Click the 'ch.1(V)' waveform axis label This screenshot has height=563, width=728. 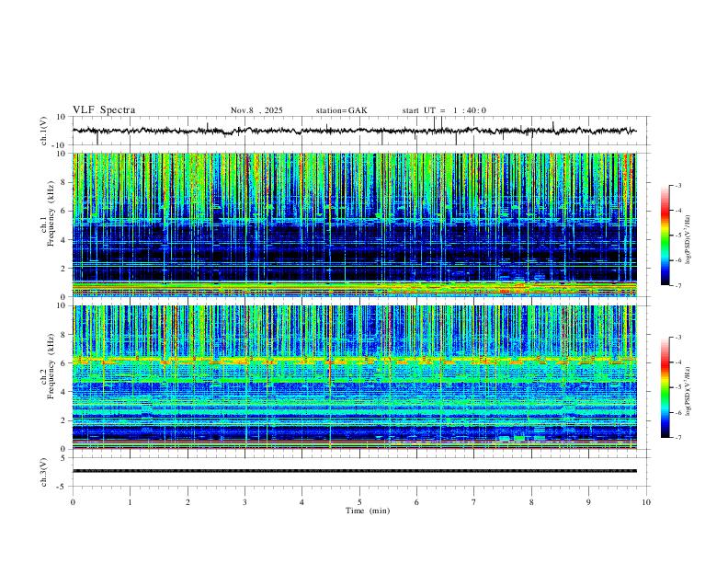[44, 131]
